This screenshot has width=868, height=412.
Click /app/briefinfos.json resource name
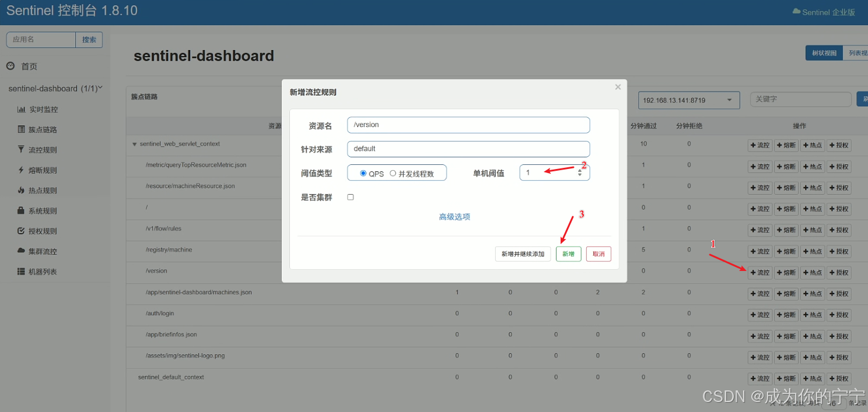tap(171, 334)
